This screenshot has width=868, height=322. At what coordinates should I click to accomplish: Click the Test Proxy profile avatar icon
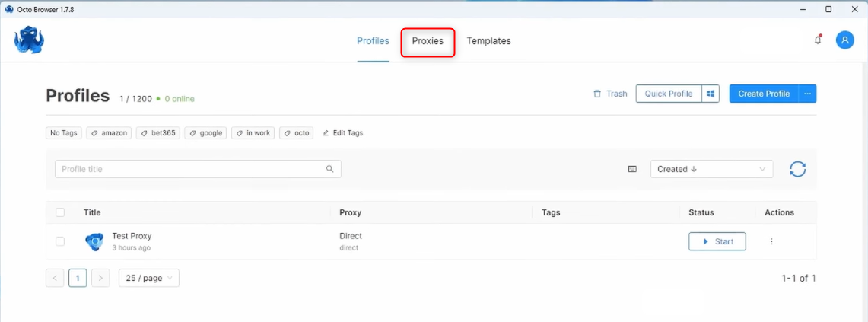point(94,241)
